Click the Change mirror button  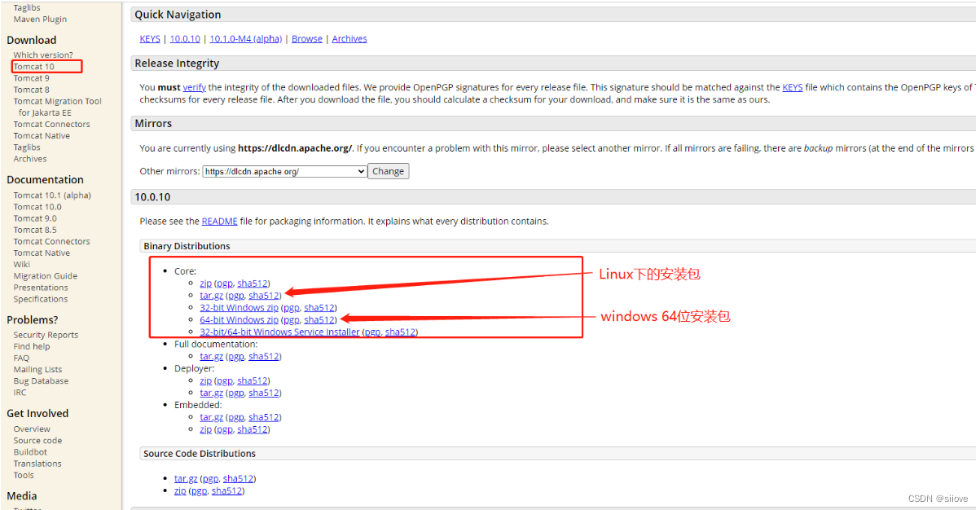[x=389, y=172]
